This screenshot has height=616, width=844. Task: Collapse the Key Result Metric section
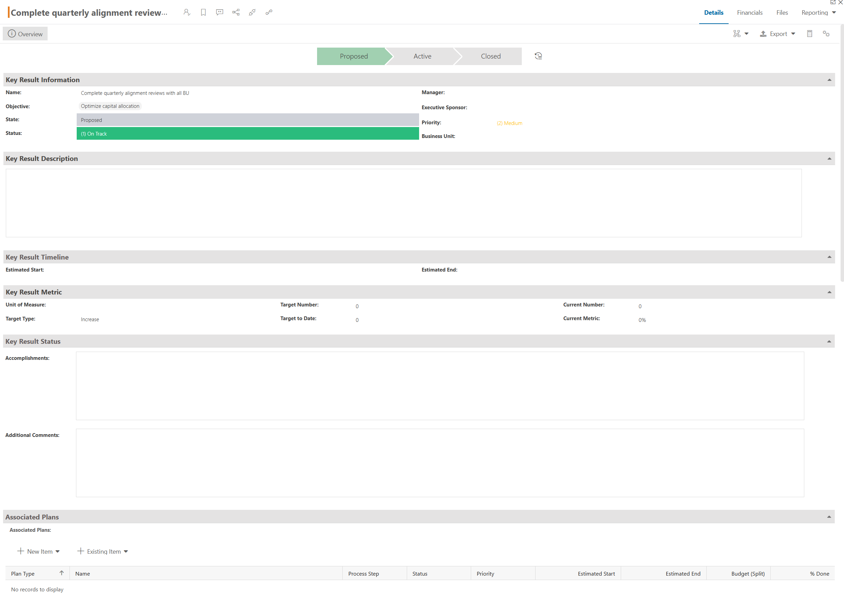(x=830, y=292)
